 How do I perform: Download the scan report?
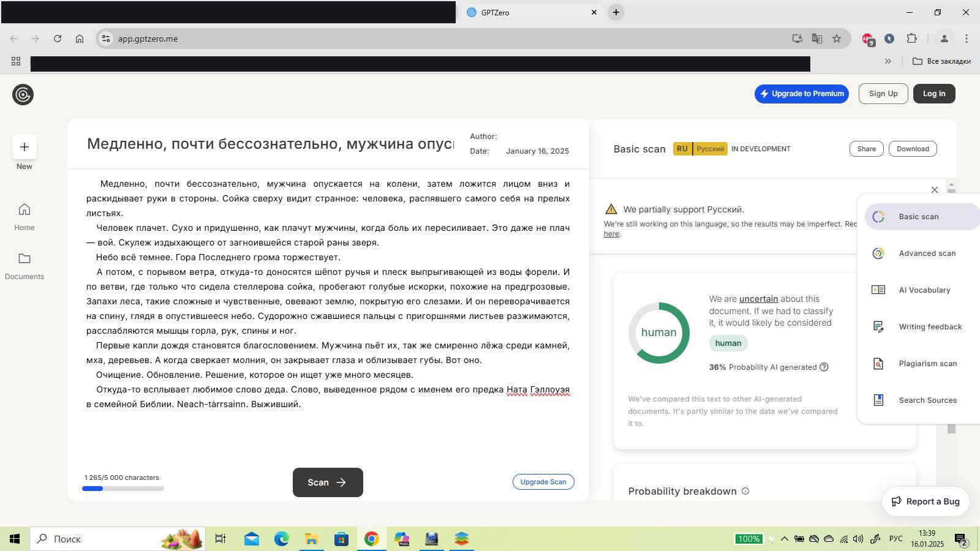point(912,149)
